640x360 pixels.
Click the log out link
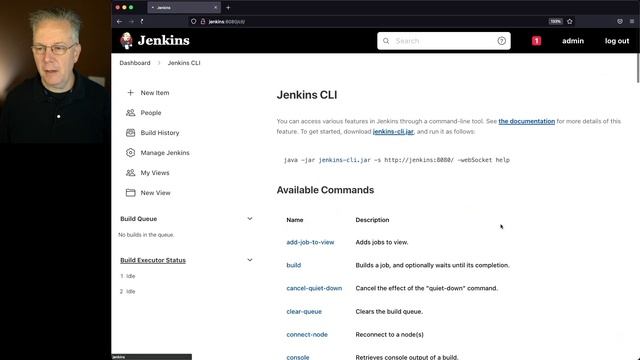click(617, 41)
